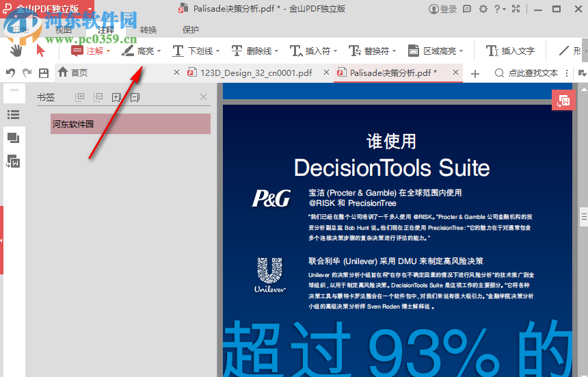Collapse all bookmarks in 书签 panel

(x=98, y=98)
